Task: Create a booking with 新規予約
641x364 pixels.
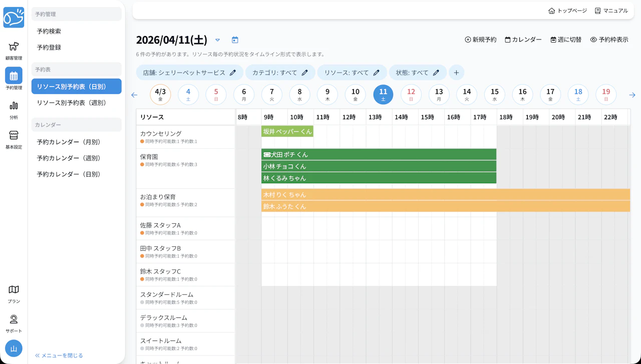Action: click(479, 40)
